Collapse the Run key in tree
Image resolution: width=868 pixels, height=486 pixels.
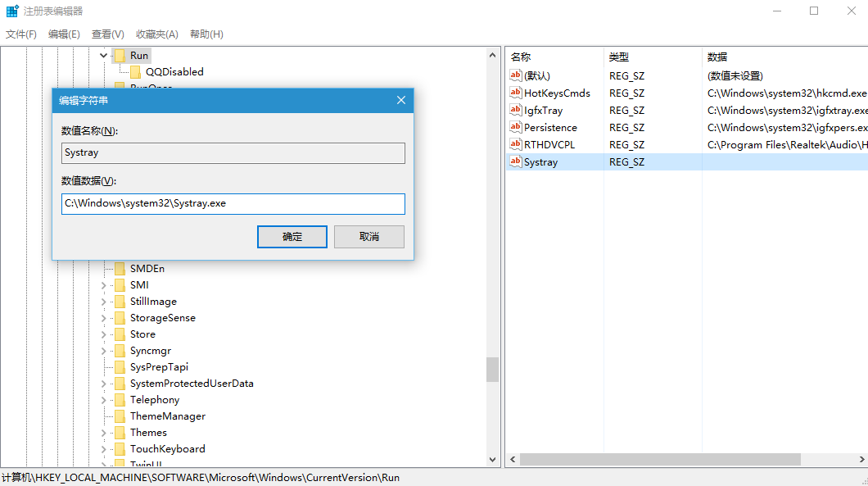pyautogui.click(x=104, y=56)
